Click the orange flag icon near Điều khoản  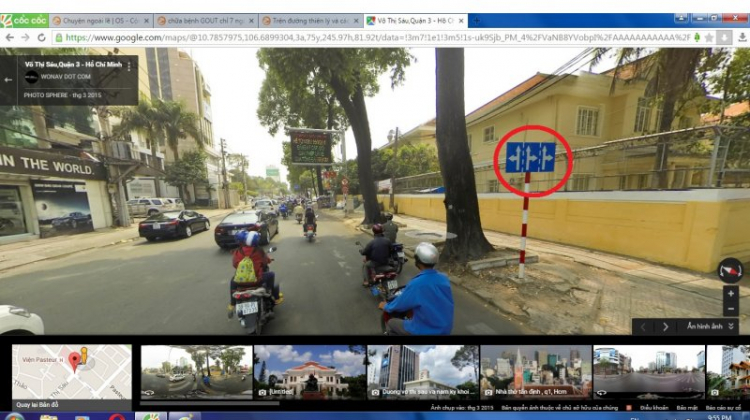[x=629, y=408]
